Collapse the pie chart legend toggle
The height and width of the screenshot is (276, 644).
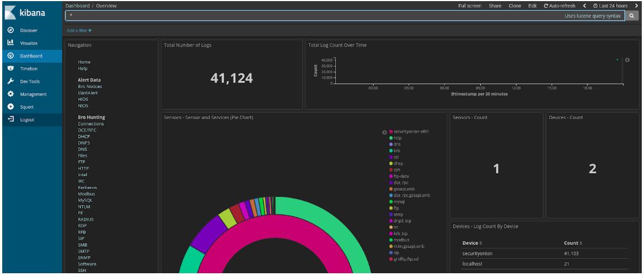[384, 132]
